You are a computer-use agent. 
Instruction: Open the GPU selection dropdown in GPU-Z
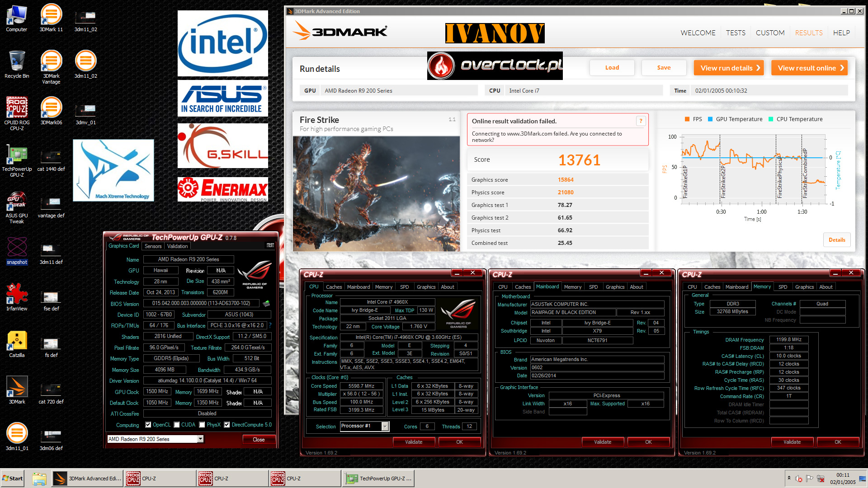[x=200, y=439]
